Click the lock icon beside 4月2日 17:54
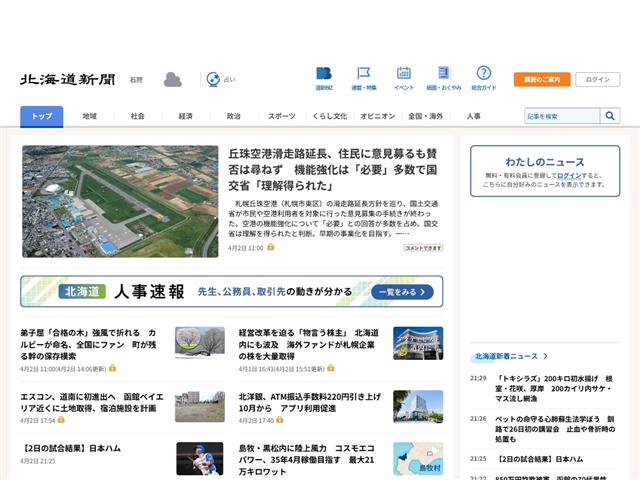 point(61,420)
